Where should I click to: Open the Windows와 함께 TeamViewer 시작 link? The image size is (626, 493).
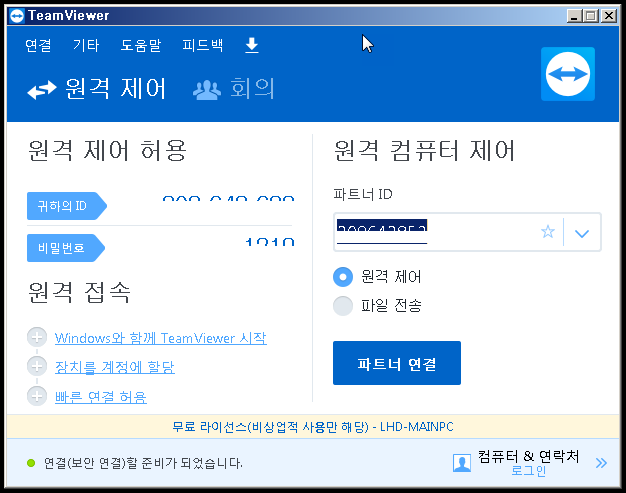tap(160, 338)
